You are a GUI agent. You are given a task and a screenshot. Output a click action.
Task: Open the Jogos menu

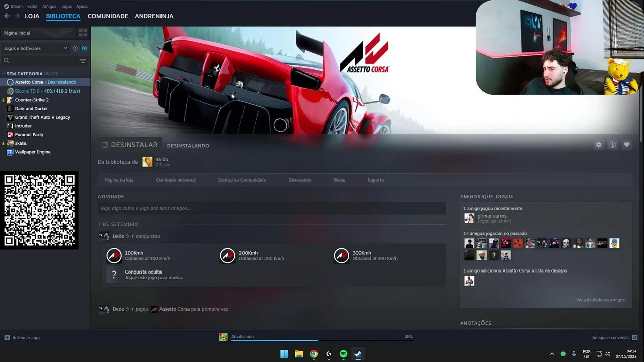pyautogui.click(x=66, y=6)
